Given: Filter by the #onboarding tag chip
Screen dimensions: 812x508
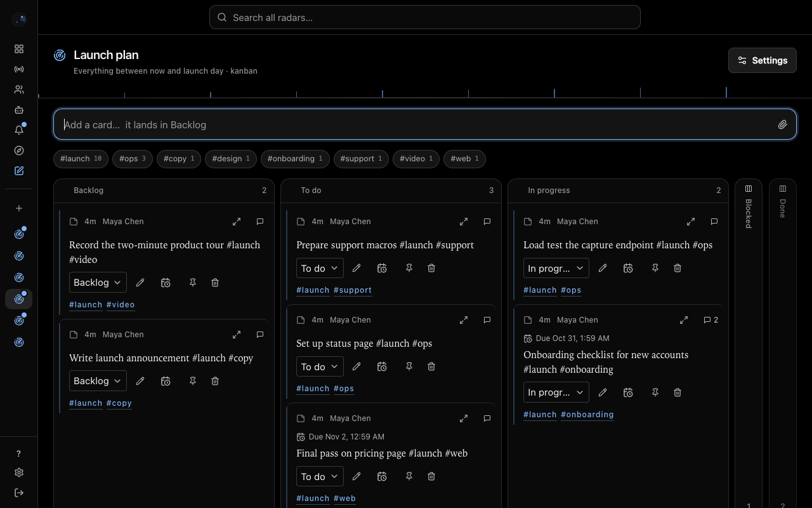Looking at the screenshot, I should pos(295,159).
